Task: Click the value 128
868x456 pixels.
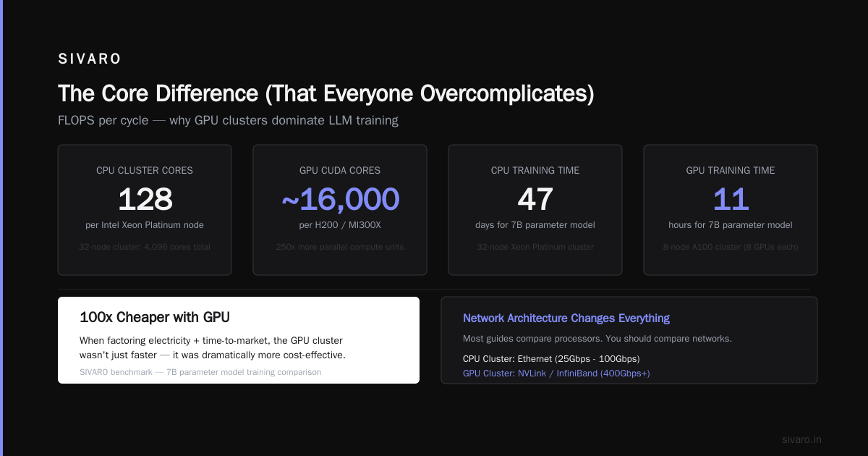Action: (x=145, y=200)
